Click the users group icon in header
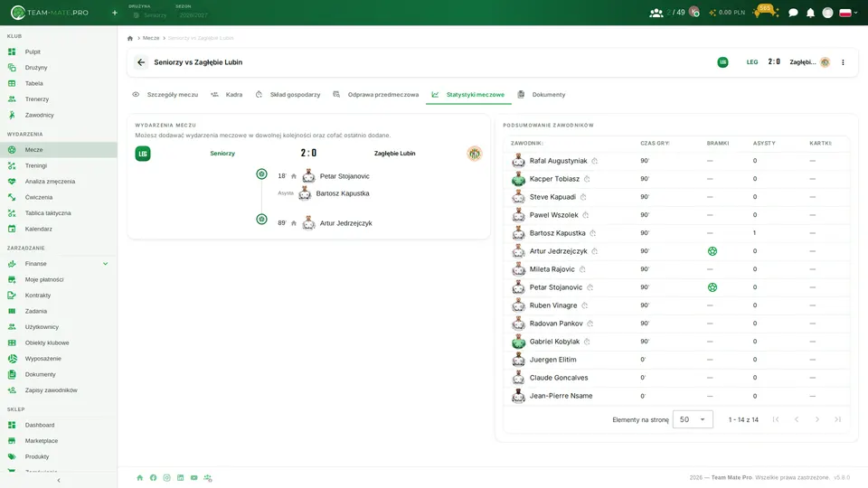Viewport: 868px width, 488px height. click(656, 13)
